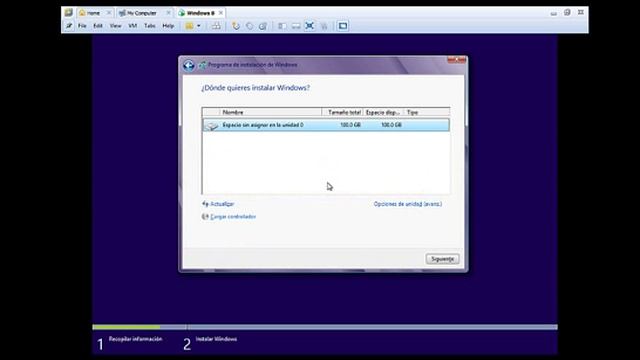Expand the power options dropdown arrow
Viewport: 640px width, 360px height.
tap(199, 26)
